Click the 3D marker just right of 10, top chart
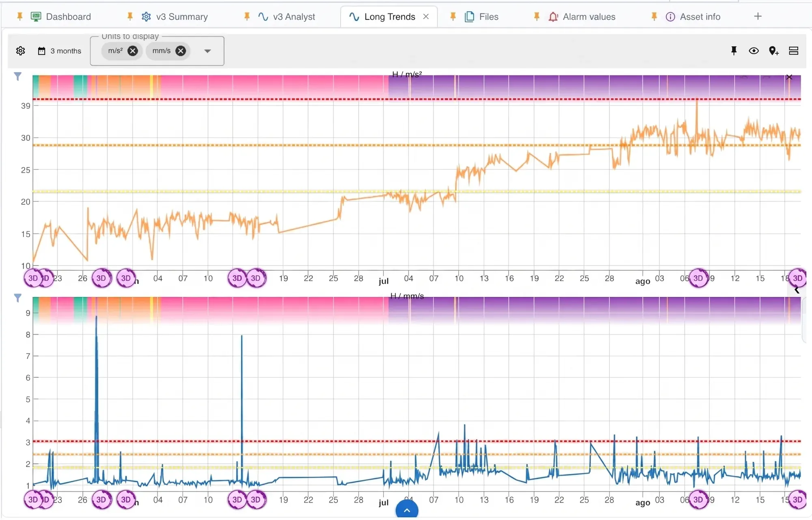The height and width of the screenshot is (520, 812). 237,278
